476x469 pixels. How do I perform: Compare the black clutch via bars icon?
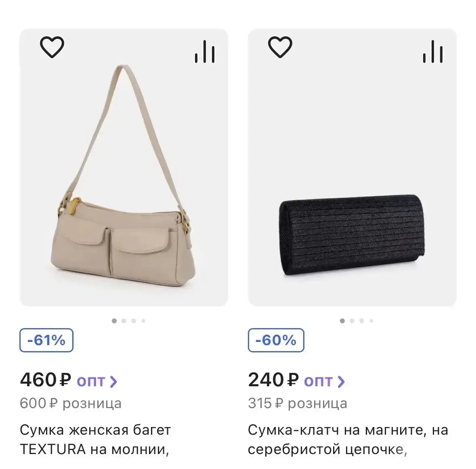click(x=433, y=52)
